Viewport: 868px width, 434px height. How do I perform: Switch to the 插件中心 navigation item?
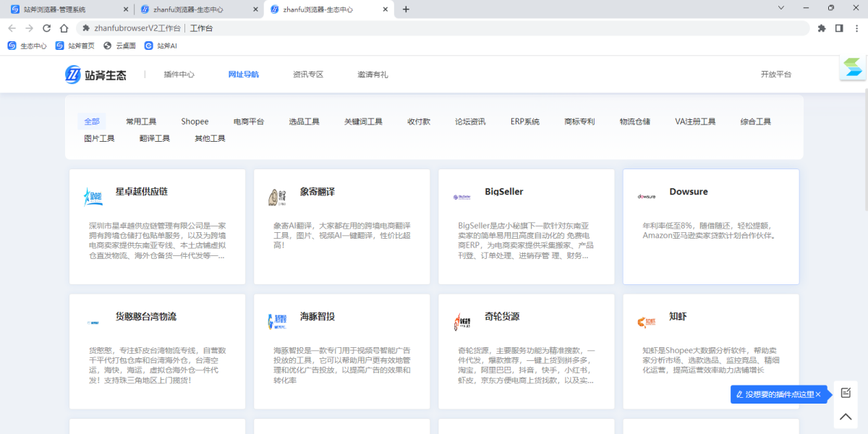(178, 75)
